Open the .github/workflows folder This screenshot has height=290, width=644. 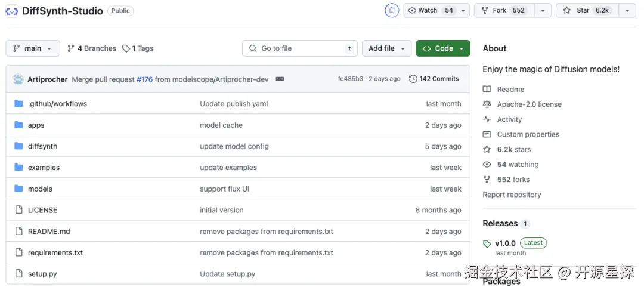click(x=57, y=104)
